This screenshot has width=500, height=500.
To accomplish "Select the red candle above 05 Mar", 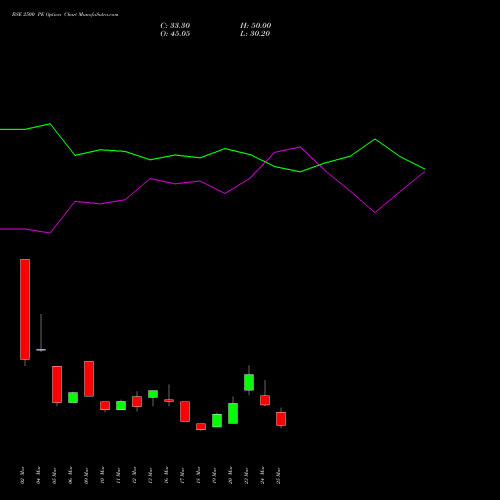I will point(57,384).
